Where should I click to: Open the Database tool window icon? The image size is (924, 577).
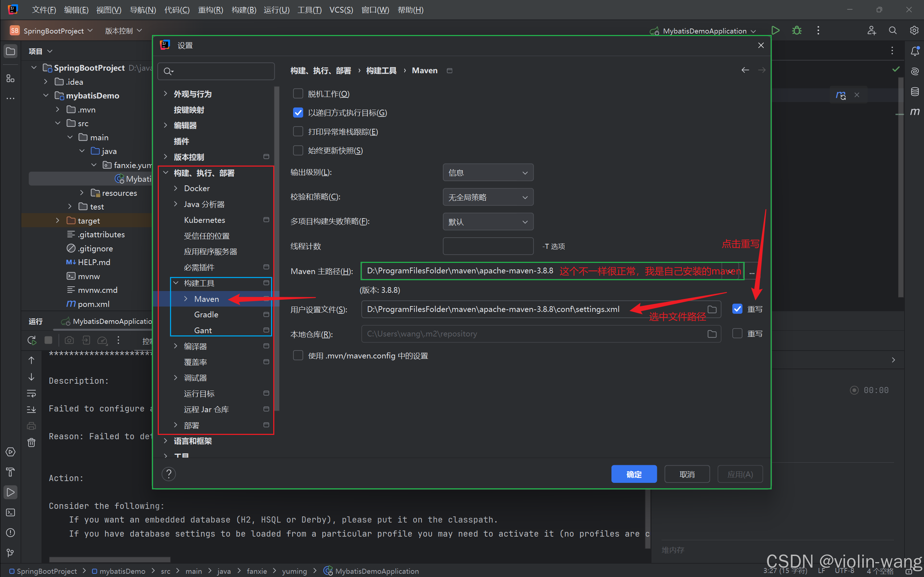[x=915, y=92]
